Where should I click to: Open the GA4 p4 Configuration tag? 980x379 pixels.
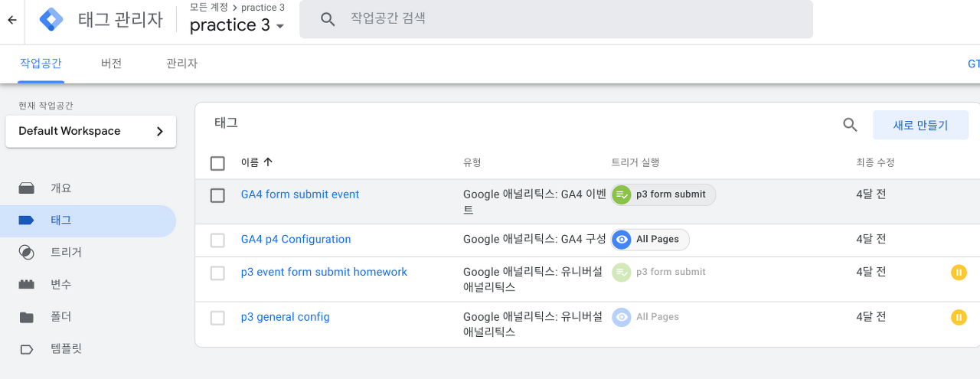coord(296,240)
